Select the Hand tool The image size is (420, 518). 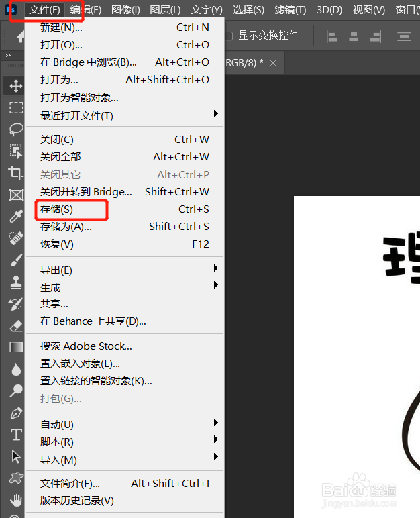click(x=16, y=500)
